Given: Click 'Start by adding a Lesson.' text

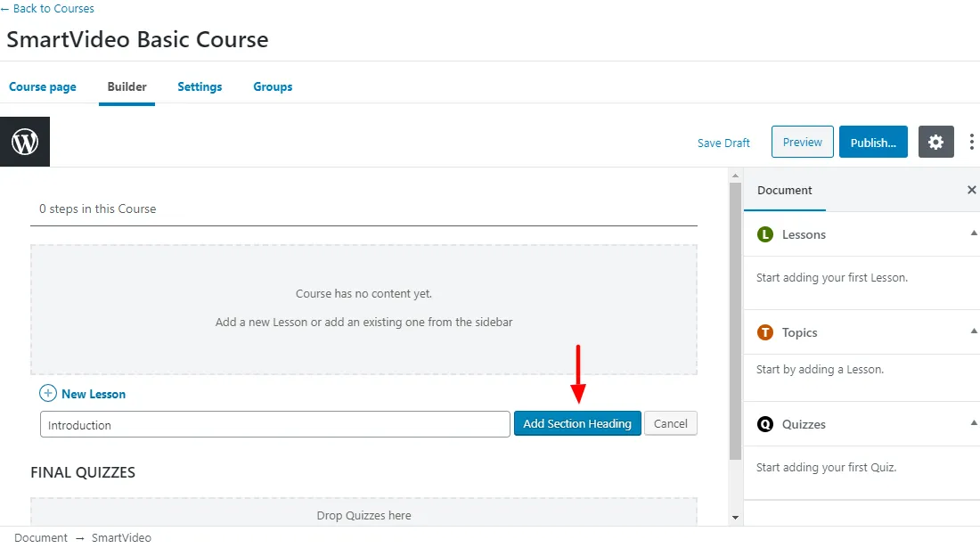Looking at the screenshot, I should click(x=820, y=369).
